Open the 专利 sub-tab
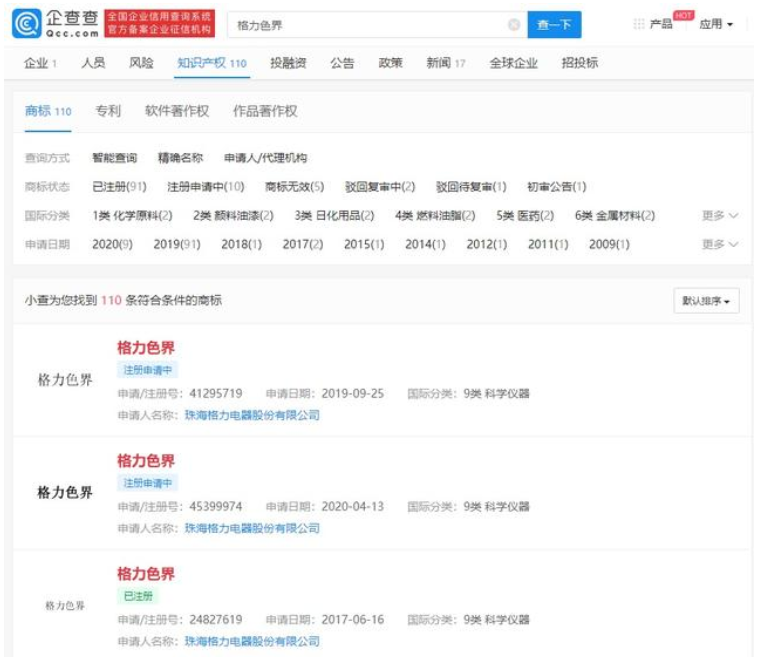The height and width of the screenshot is (657, 767). [108, 111]
